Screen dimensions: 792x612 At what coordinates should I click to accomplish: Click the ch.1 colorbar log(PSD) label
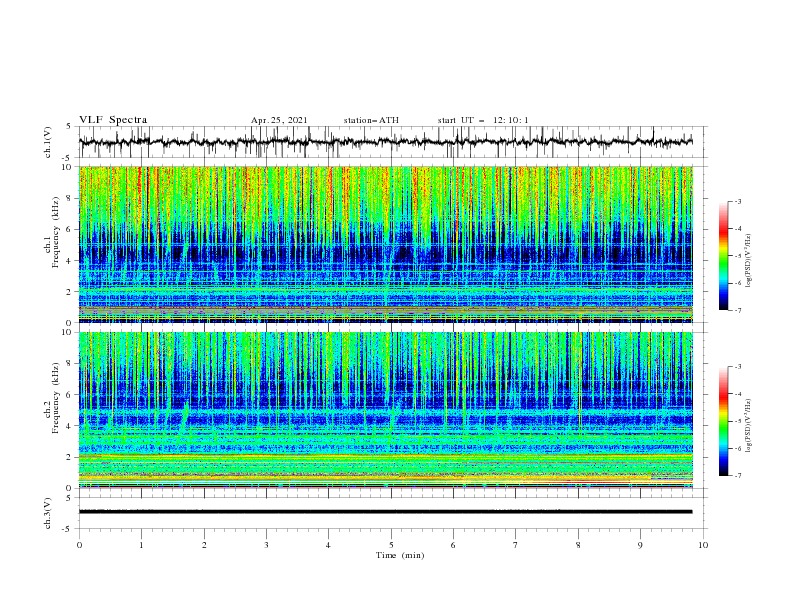point(749,261)
